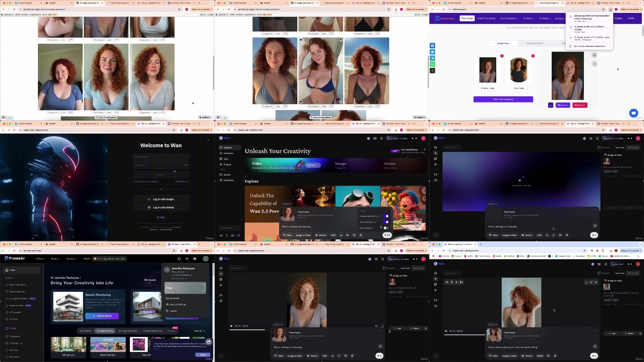
Task: Click the Facebook share icon on the face swap page
Action: 432,46
